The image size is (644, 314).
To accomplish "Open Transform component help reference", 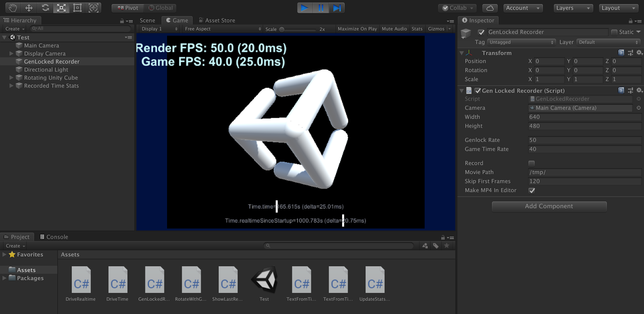I will [621, 53].
